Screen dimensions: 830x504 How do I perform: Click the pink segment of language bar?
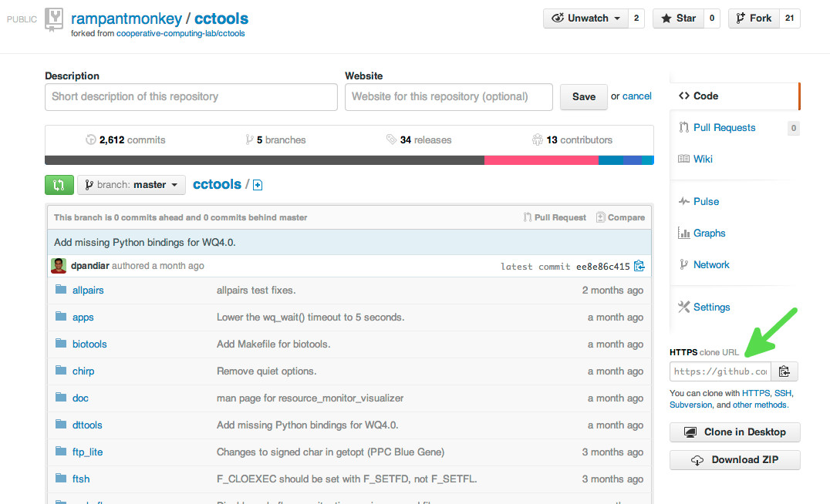[x=542, y=160]
